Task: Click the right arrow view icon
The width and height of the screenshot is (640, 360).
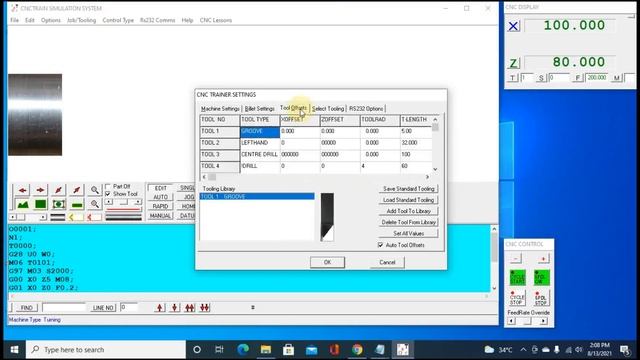Action: (x=40, y=190)
